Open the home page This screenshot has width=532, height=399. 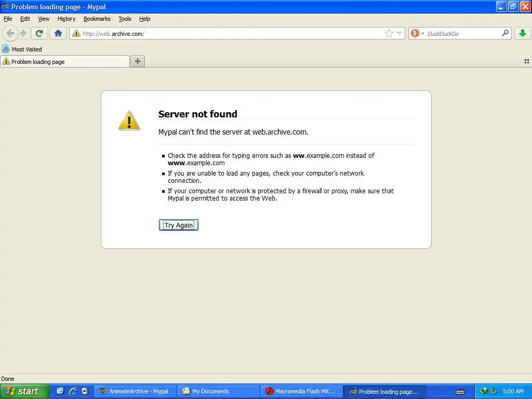(58, 33)
